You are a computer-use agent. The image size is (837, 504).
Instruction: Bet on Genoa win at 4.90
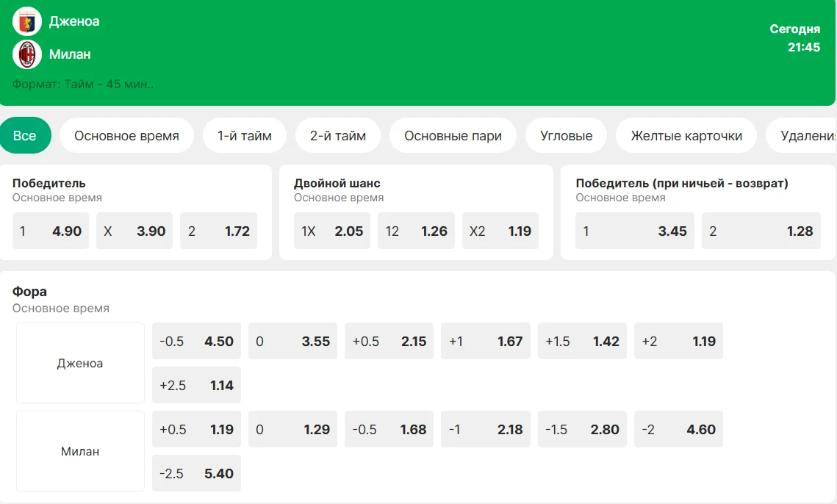point(51,231)
